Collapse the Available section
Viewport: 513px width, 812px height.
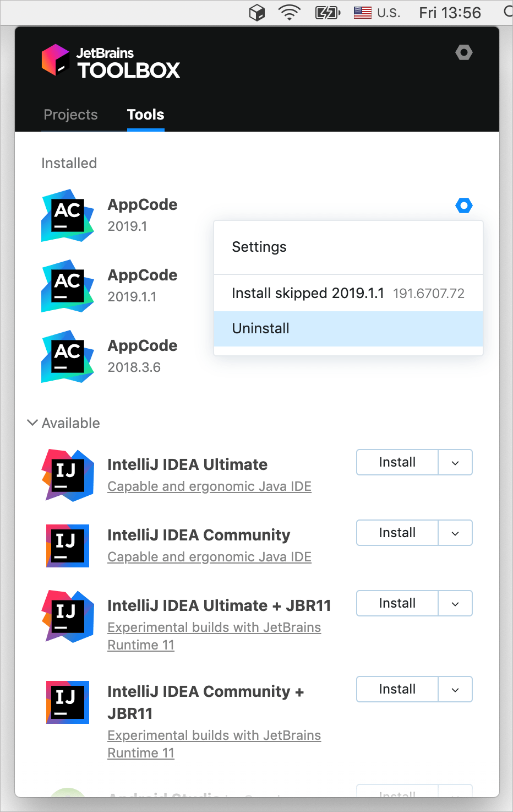[x=32, y=423]
